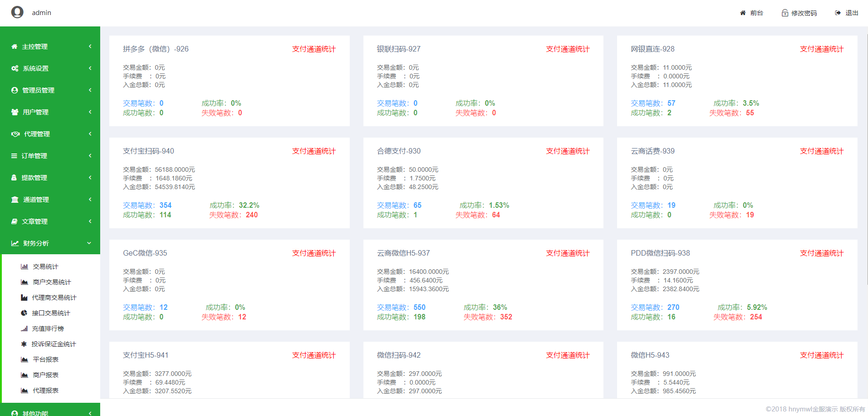Expand the 订单管理 menu
This screenshot has width=868, height=416.
[x=50, y=155]
